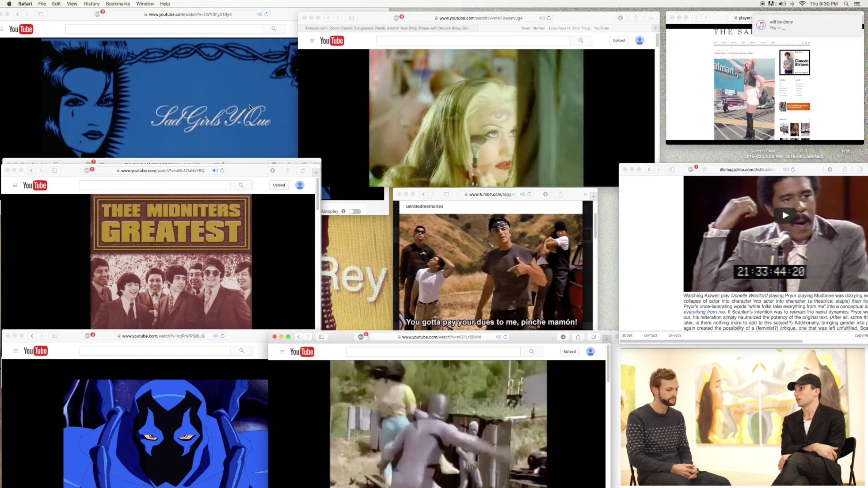The image size is (868, 488).
Task: Click address bar showing dismagazine.com
Action: tap(746, 169)
